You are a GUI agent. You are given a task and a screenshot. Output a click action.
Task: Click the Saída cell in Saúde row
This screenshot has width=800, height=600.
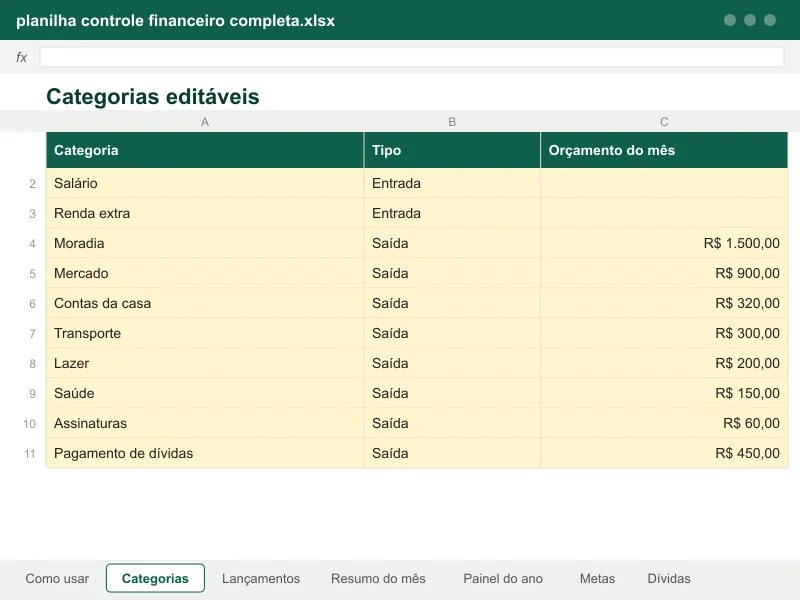(452, 393)
